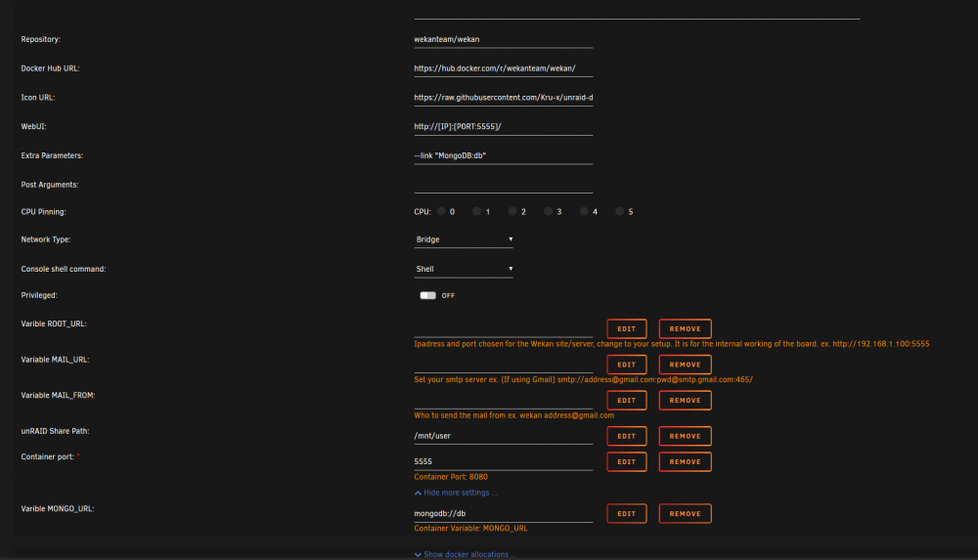Remove the unRAID Share Path entry
Viewport: 978px width, 560px height.
tap(685, 436)
